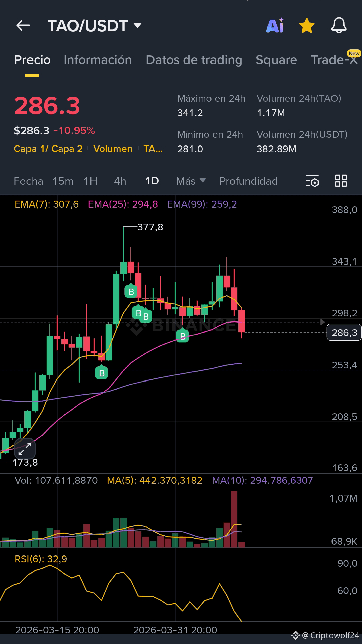362x644 pixels.
Task: Open price alert bell icon
Action: 339,25
